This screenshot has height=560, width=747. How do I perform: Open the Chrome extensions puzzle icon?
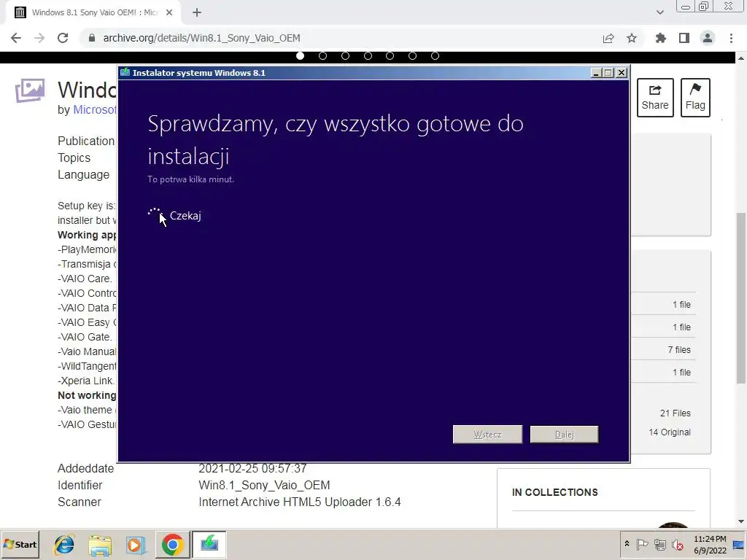(661, 38)
